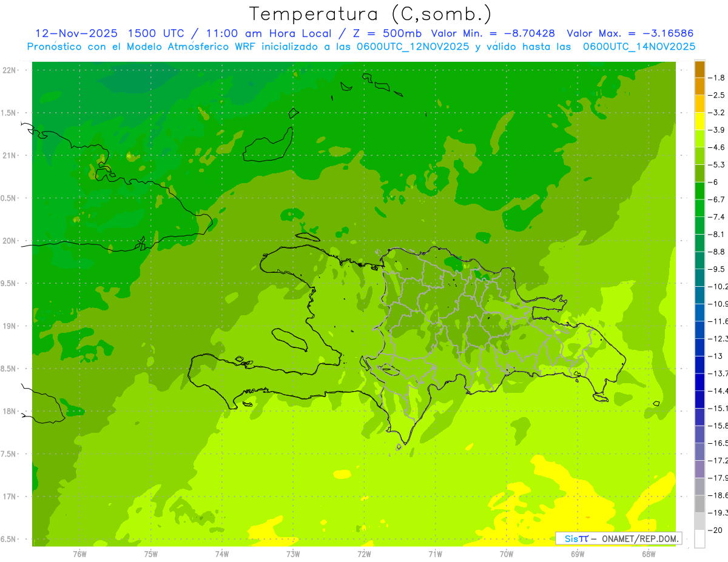The width and height of the screenshot is (728, 562).
Task: Pick the yellow swatch between -3.2 and -3.9
Action: (699, 121)
